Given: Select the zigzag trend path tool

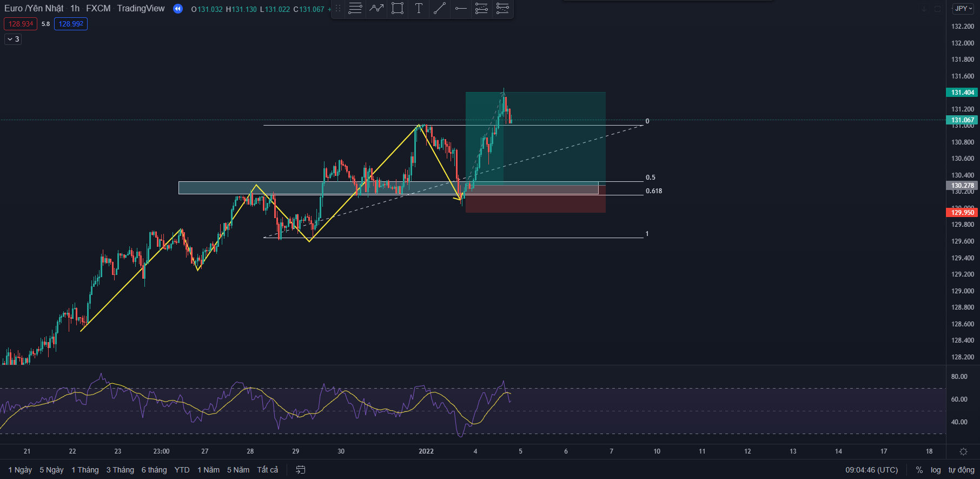Looking at the screenshot, I should click(x=376, y=9).
